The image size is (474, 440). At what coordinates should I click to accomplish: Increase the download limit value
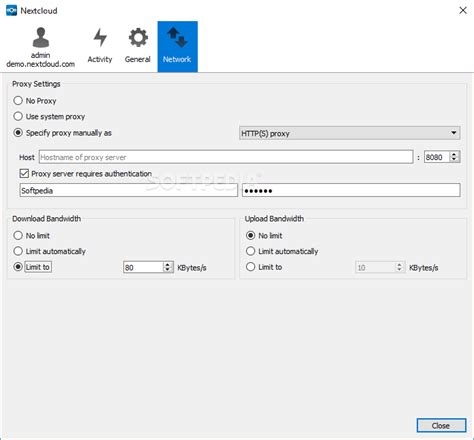tap(168, 264)
